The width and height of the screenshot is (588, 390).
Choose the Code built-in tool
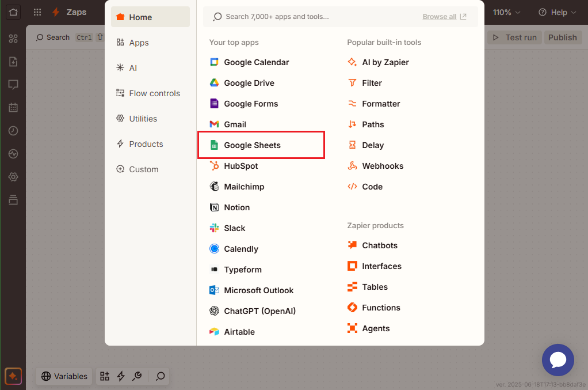click(x=365, y=187)
